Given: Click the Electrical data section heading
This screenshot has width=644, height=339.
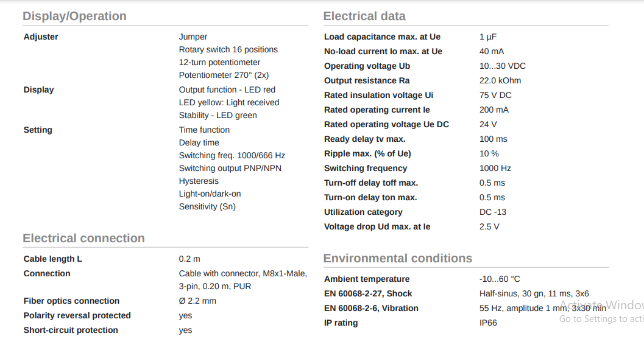Looking at the screenshot, I should (x=364, y=16).
